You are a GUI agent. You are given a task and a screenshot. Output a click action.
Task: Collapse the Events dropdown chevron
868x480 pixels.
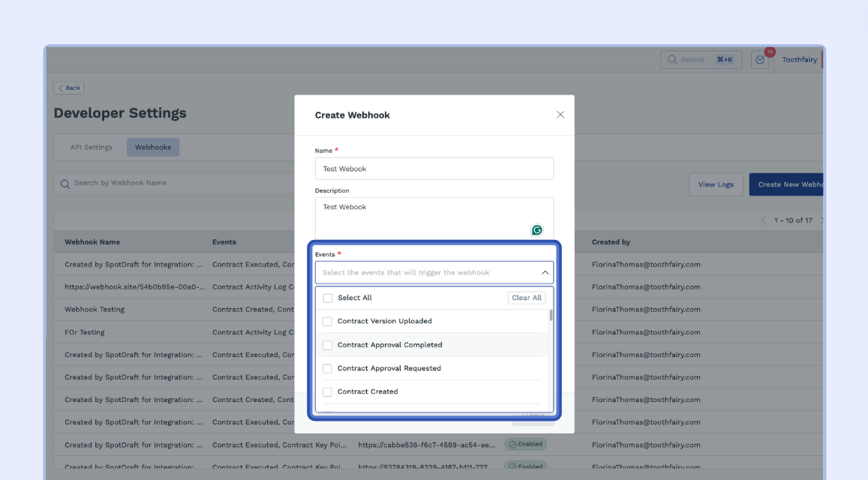[x=545, y=273]
